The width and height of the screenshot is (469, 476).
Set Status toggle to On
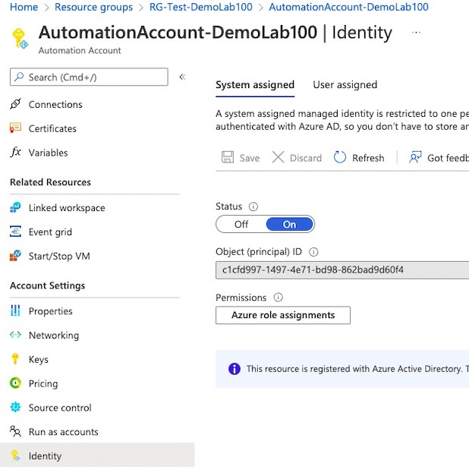point(289,225)
